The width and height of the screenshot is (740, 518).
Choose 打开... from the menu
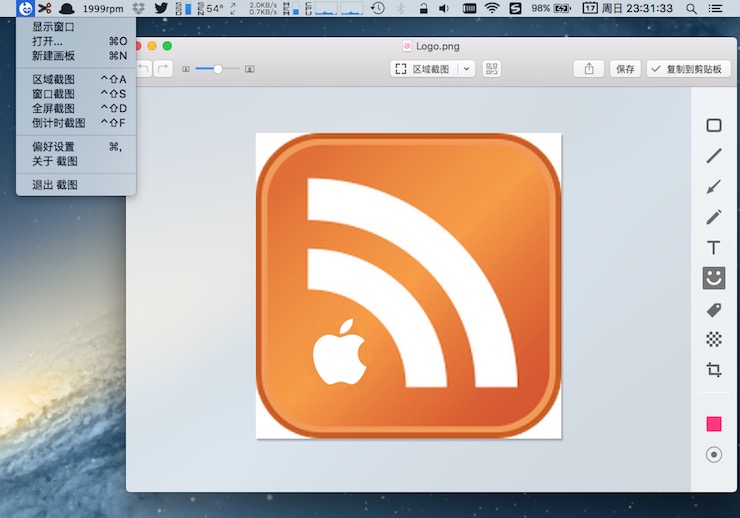pos(76,42)
